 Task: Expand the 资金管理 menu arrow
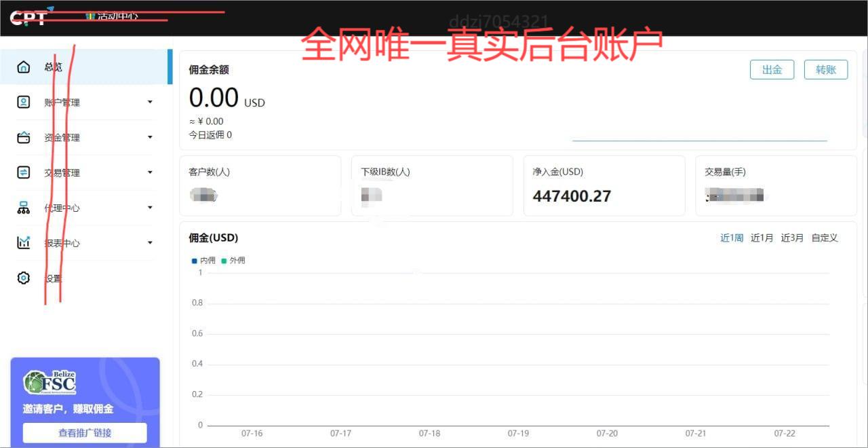150,138
